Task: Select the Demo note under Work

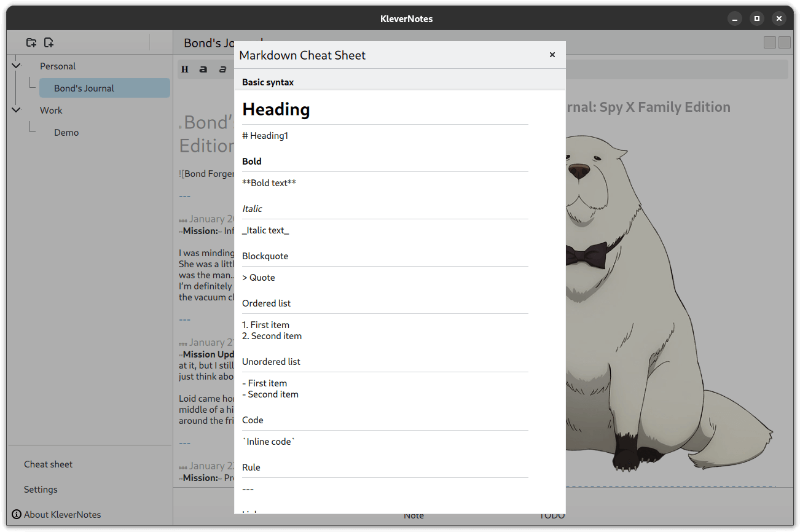Action: [66, 132]
